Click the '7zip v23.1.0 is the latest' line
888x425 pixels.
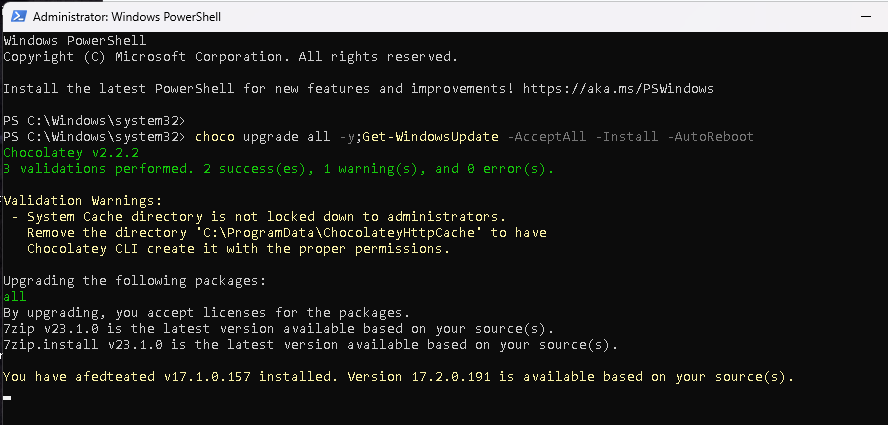coord(279,329)
